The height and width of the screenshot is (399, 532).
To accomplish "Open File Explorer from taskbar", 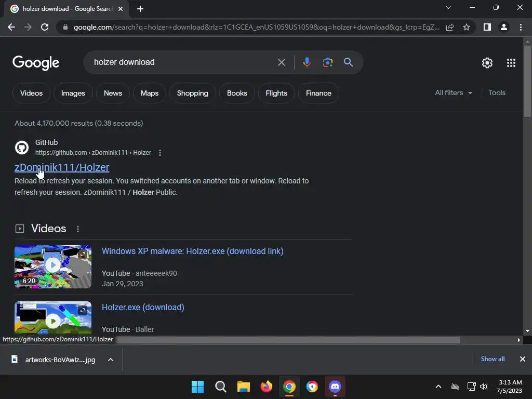I will pos(243,387).
